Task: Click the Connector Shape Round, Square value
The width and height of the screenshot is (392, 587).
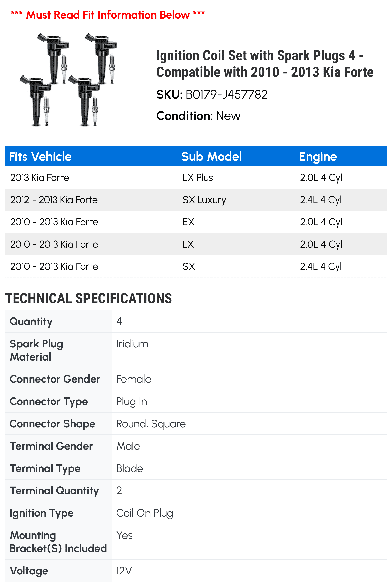Action: tap(151, 424)
